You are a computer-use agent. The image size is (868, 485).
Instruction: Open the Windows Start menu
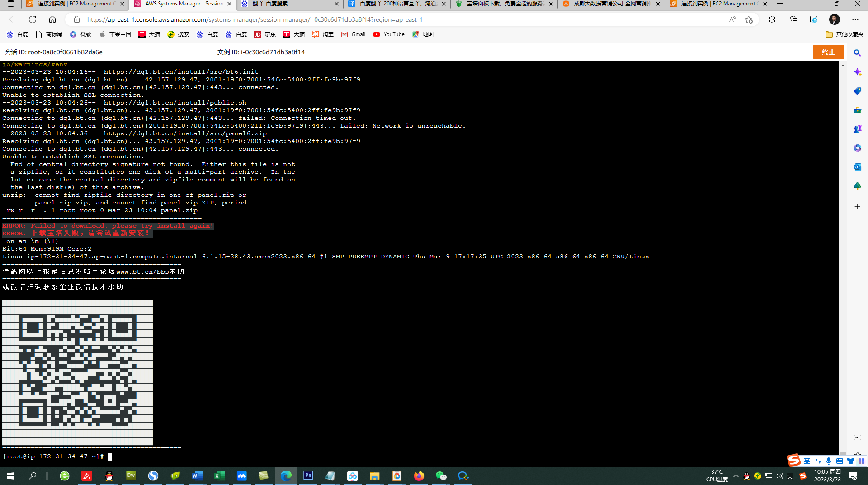11,476
